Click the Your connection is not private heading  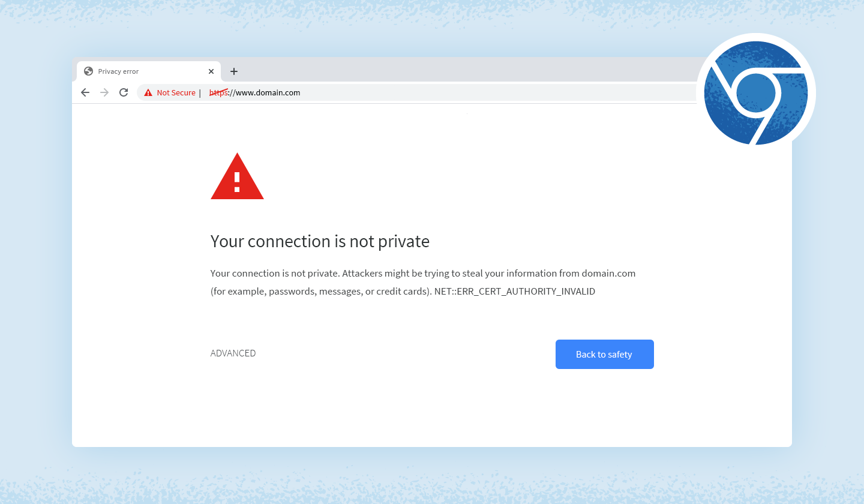(320, 241)
